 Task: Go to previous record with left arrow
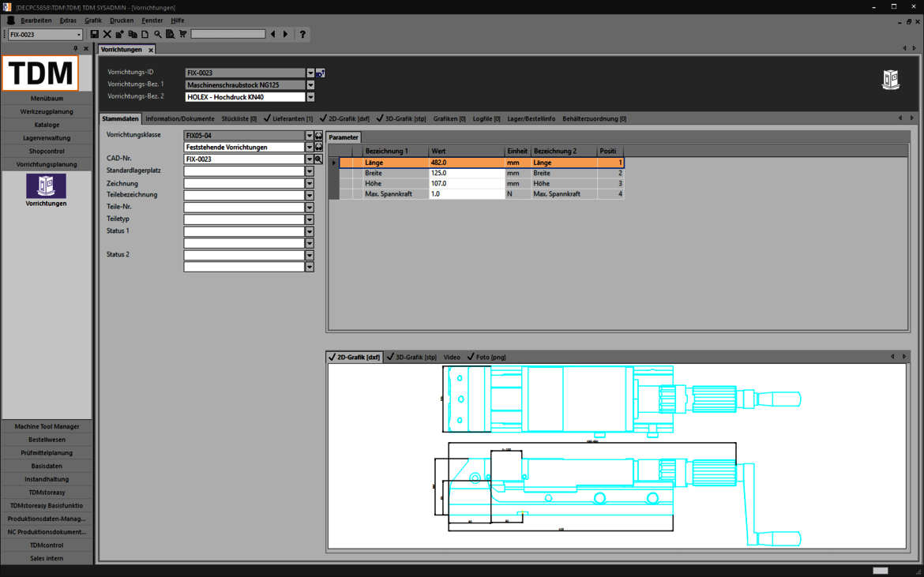click(x=272, y=34)
